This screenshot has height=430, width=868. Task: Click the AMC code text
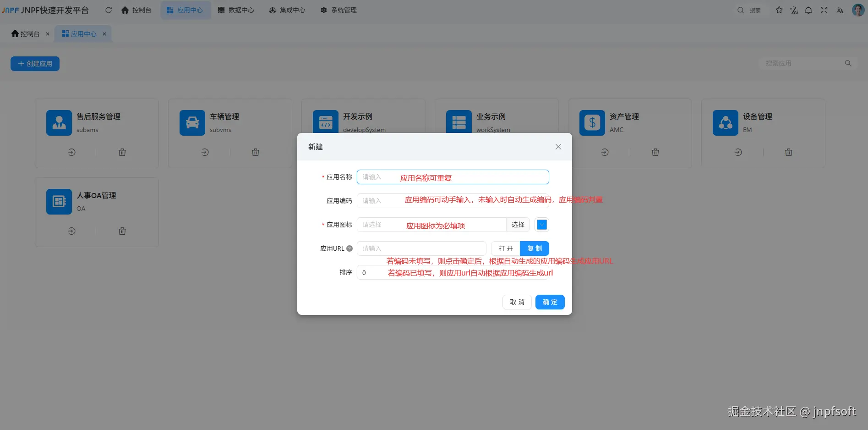pos(617,130)
